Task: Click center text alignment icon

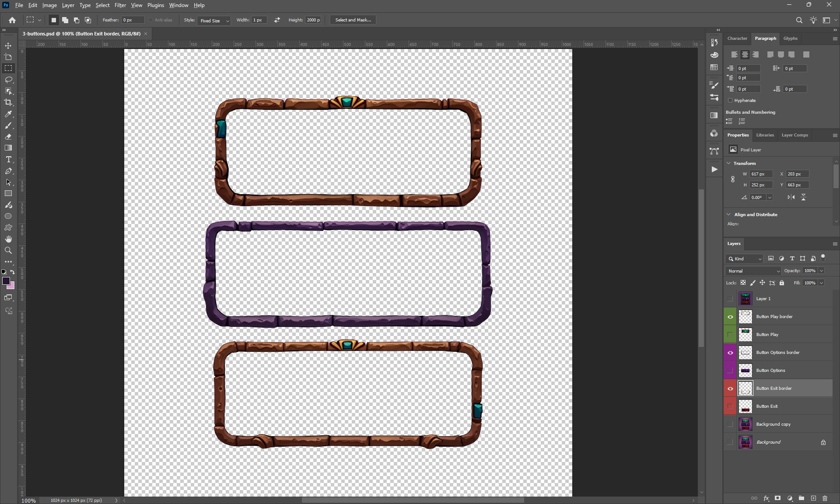Action: tap(745, 55)
